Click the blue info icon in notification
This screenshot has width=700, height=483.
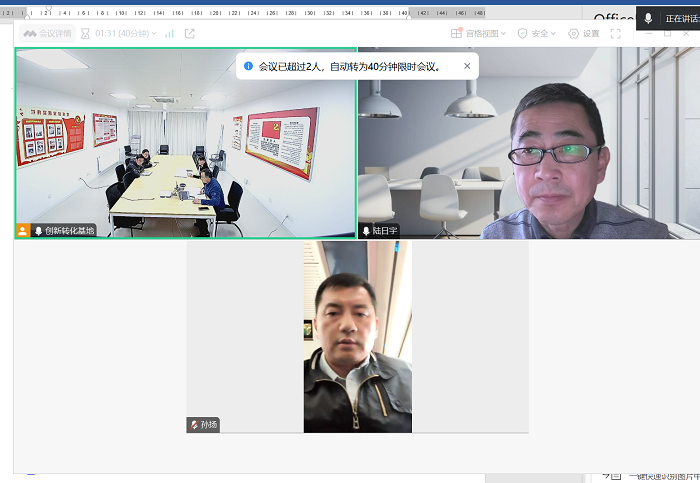coord(248,66)
